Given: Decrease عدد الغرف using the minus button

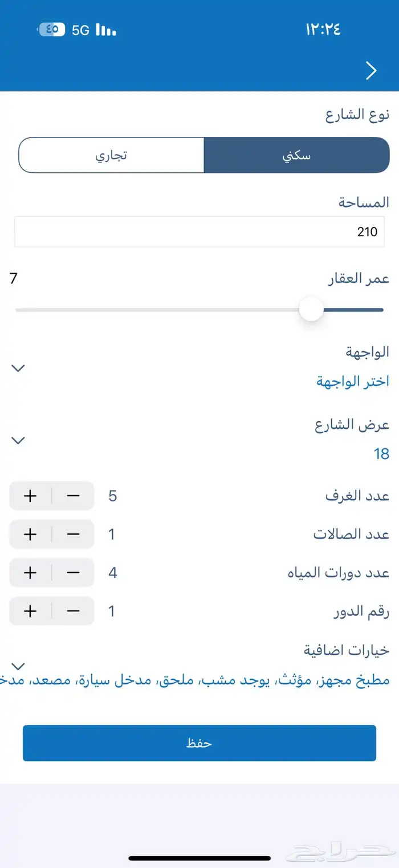Looking at the screenshot, I should [x=73, y=496].
